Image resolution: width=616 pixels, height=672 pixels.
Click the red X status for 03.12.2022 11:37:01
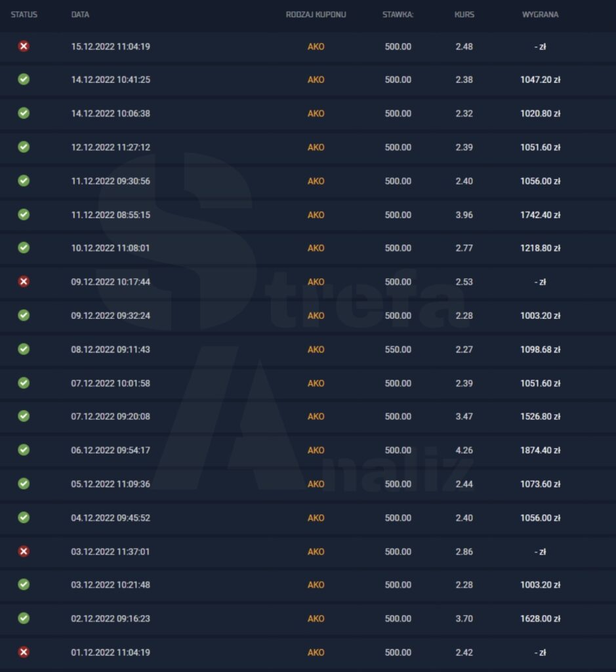pyautogui.click(x=24, y=551)
